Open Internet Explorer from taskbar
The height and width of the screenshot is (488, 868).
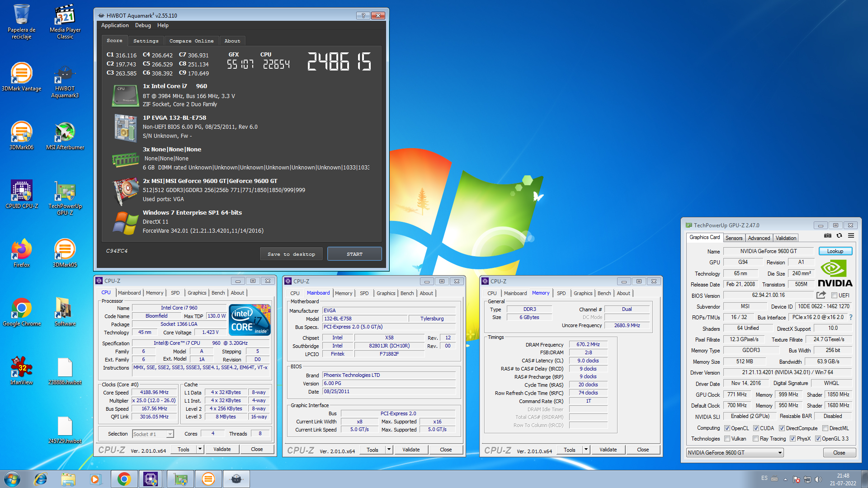click(40, 479)
